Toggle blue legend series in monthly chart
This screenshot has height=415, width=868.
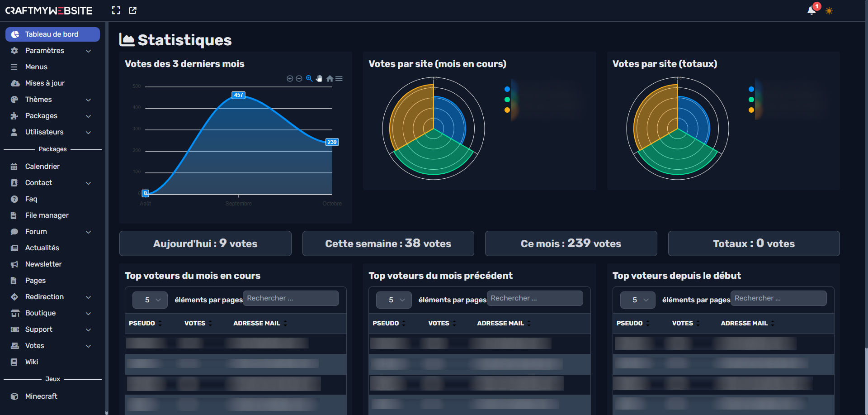[507, 89]
